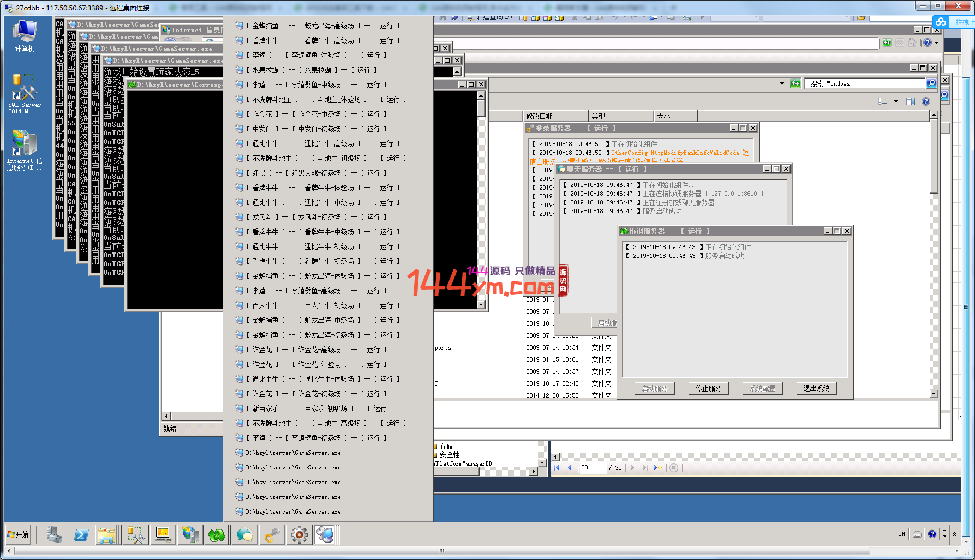
Task: Show hidden system tray icons
Action: click(954, 534)
